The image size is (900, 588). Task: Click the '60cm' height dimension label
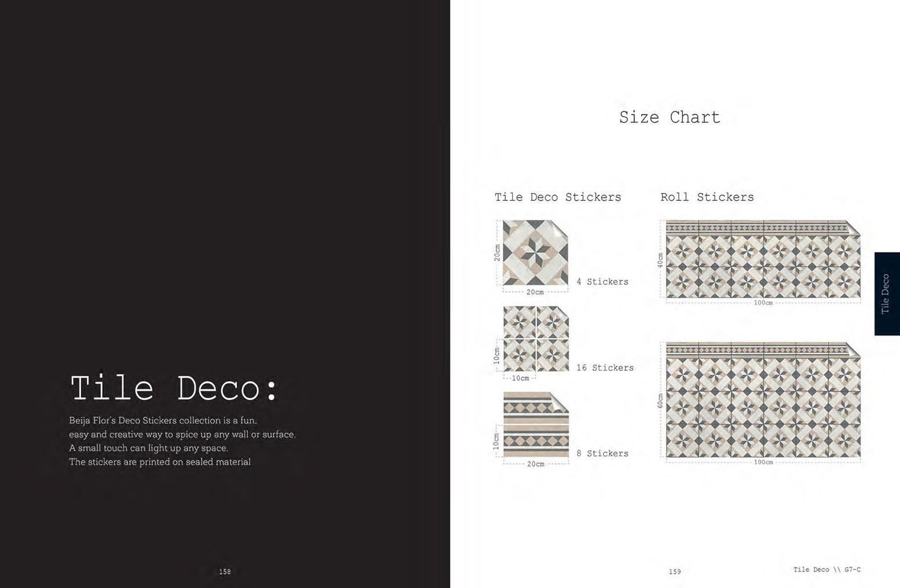(x=660, y=401)
